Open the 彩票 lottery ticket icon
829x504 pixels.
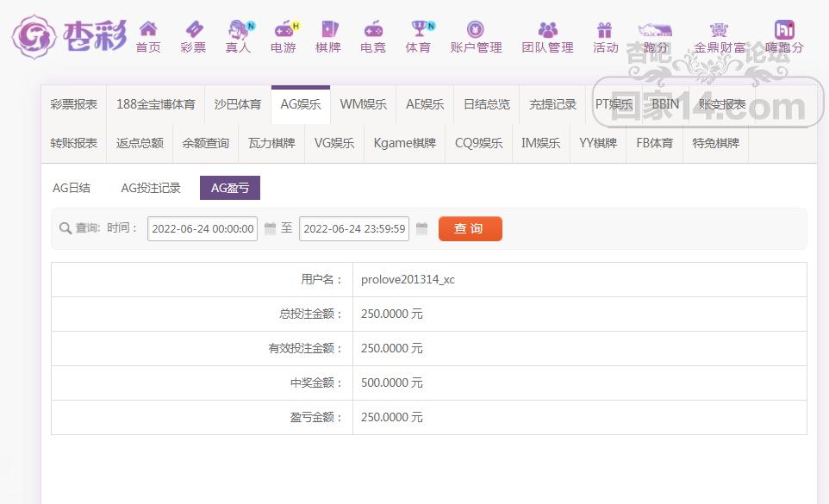coord(193,30)
